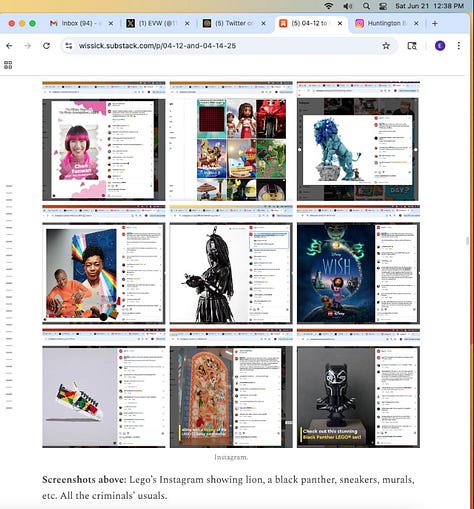Open the apps grid icon in bookmarks bar
Viewport: 474px width, 509px height.
click(x=8, y=65)
